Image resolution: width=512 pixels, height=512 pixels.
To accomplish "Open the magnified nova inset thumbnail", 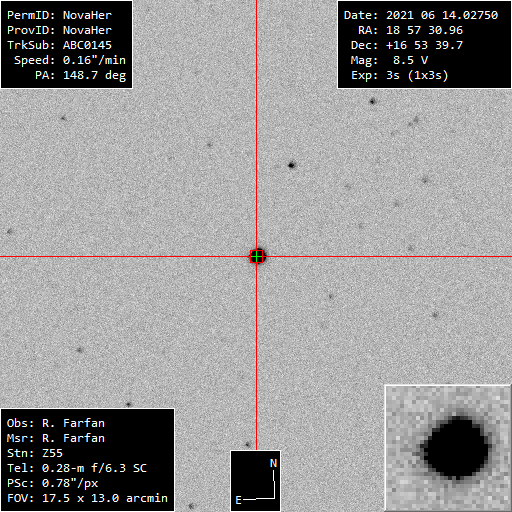I will click(448, 448).
